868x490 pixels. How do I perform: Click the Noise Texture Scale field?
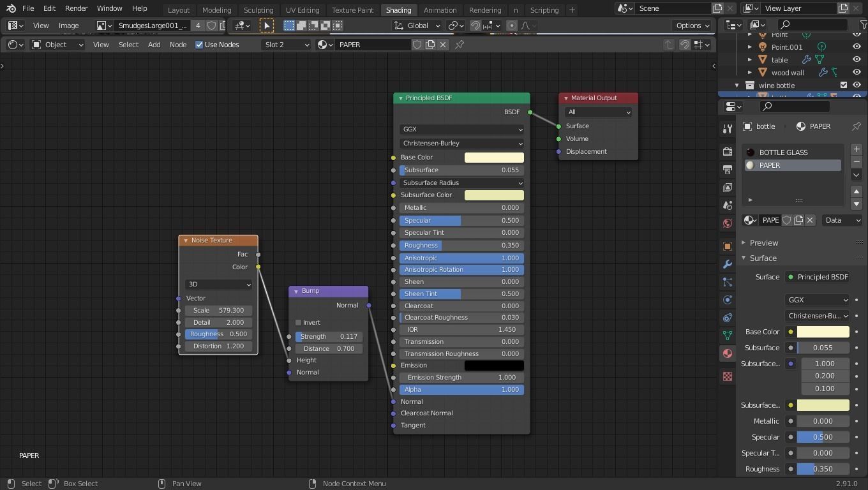pos(218,310)
